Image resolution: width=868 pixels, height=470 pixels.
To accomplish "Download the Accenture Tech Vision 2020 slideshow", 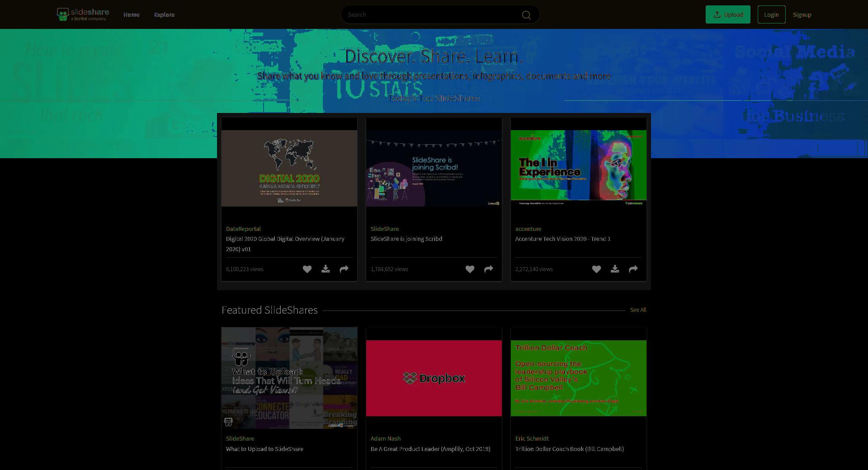I will [x=615, y=269].
